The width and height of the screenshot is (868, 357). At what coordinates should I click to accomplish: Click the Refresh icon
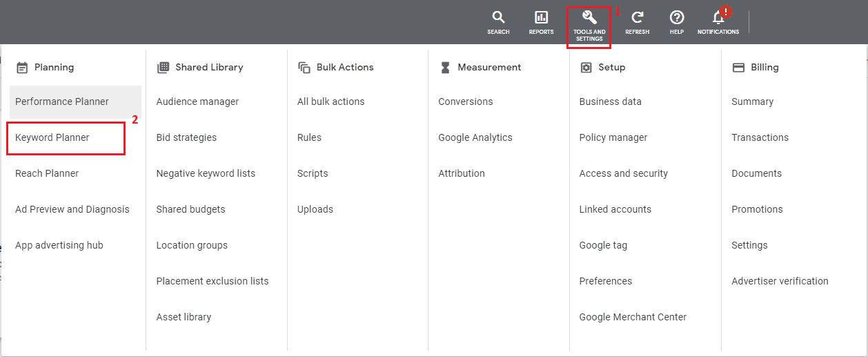[x=637, y=18]
